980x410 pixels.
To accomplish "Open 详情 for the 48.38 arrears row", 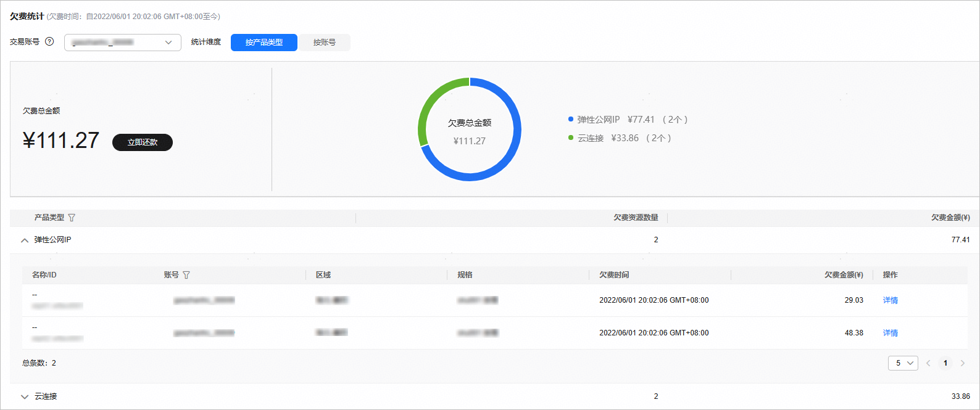I will point(890,333).
